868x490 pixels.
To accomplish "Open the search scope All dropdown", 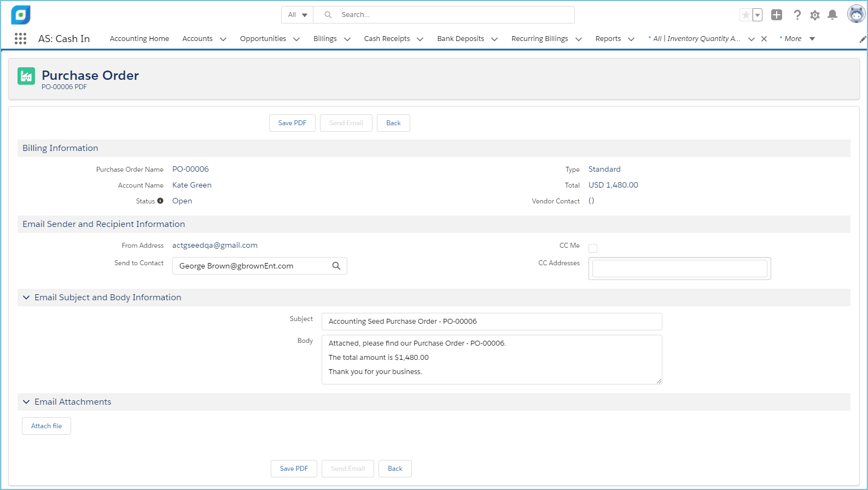I will pos(298,15).
